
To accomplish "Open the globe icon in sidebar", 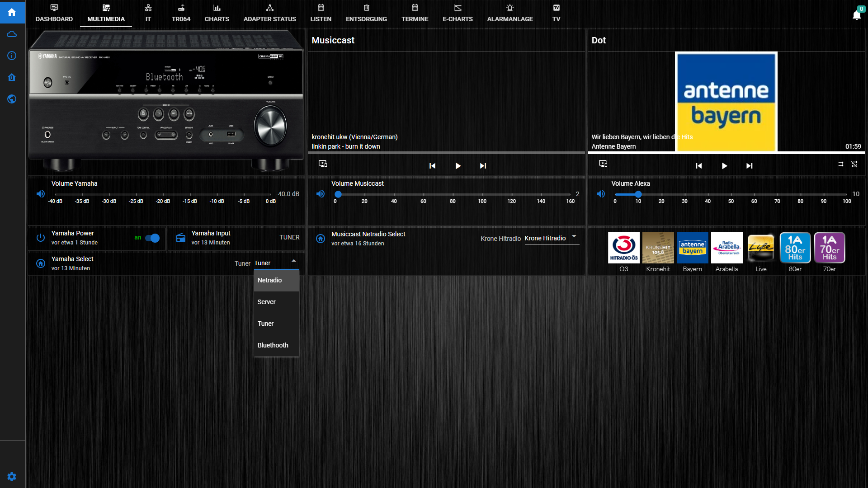I will pyautogui.click(x=12, y=99).
